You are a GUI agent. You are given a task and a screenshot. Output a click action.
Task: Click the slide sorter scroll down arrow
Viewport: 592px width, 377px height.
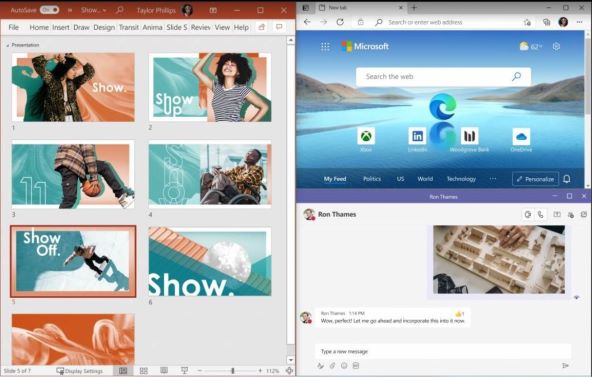click(290, 360)
